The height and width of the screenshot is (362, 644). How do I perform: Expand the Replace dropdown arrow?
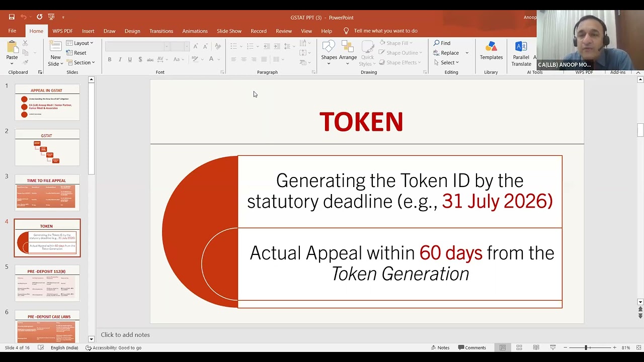click(467, 53)
